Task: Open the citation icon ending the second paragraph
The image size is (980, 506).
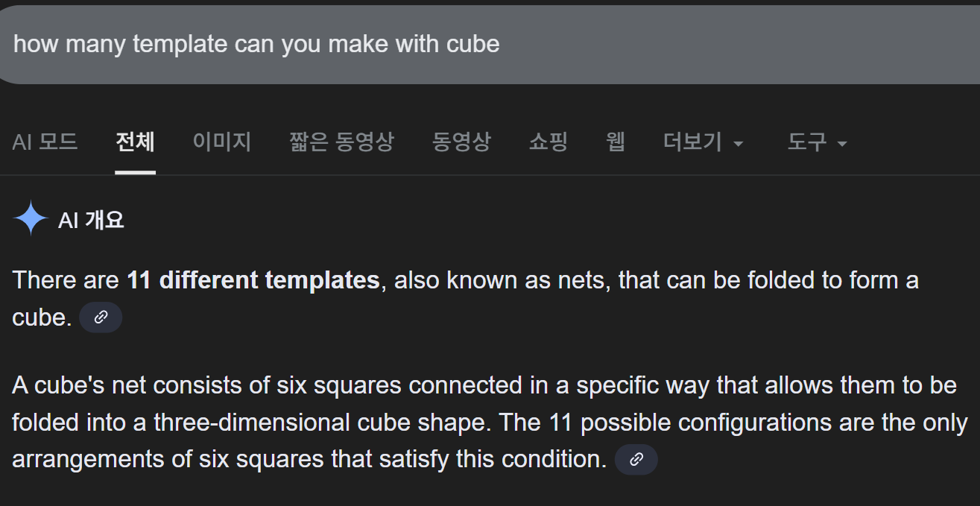Action: 636,459
